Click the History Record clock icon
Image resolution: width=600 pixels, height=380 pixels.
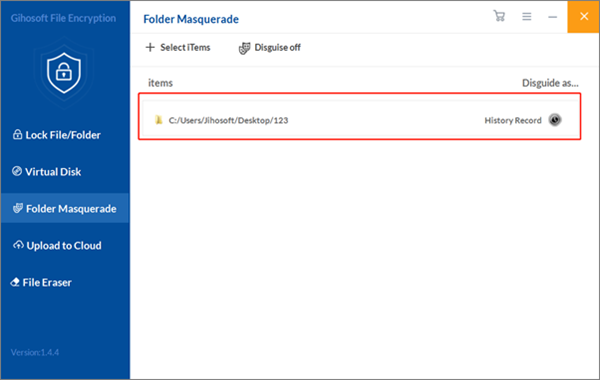pyautogui.click(x=555, y=120)
